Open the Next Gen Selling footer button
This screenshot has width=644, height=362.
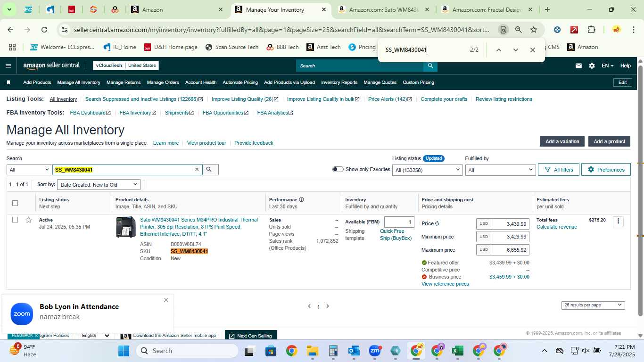(x=251, y=336)
